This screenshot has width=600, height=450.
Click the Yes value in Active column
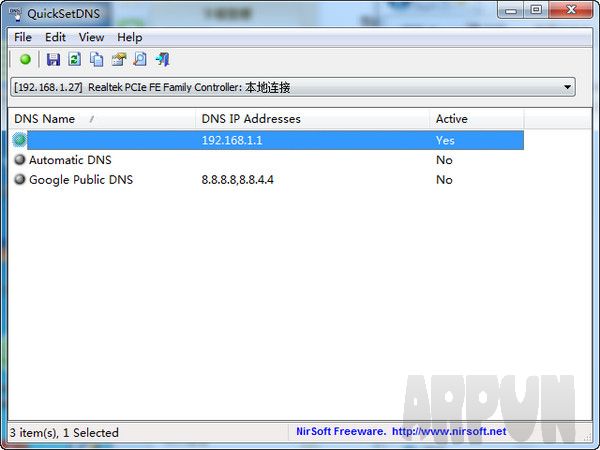pyautogui.click(x=445, y=140)
